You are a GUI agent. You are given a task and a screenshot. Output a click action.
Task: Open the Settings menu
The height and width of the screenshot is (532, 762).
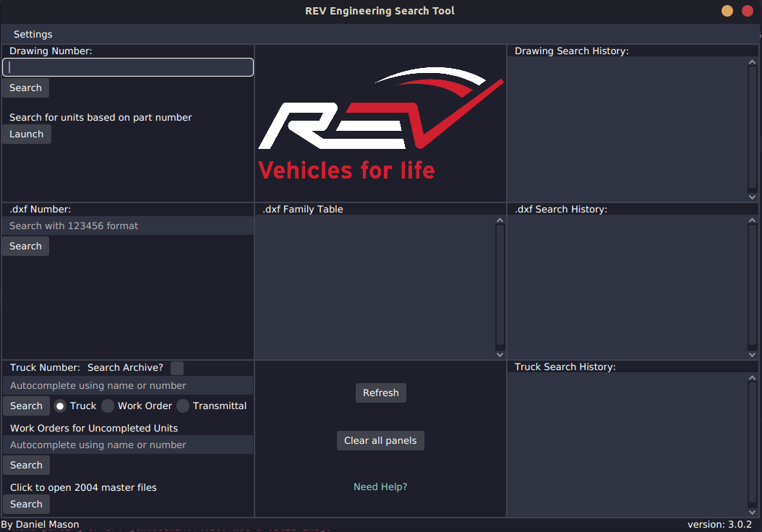[33, 34]
